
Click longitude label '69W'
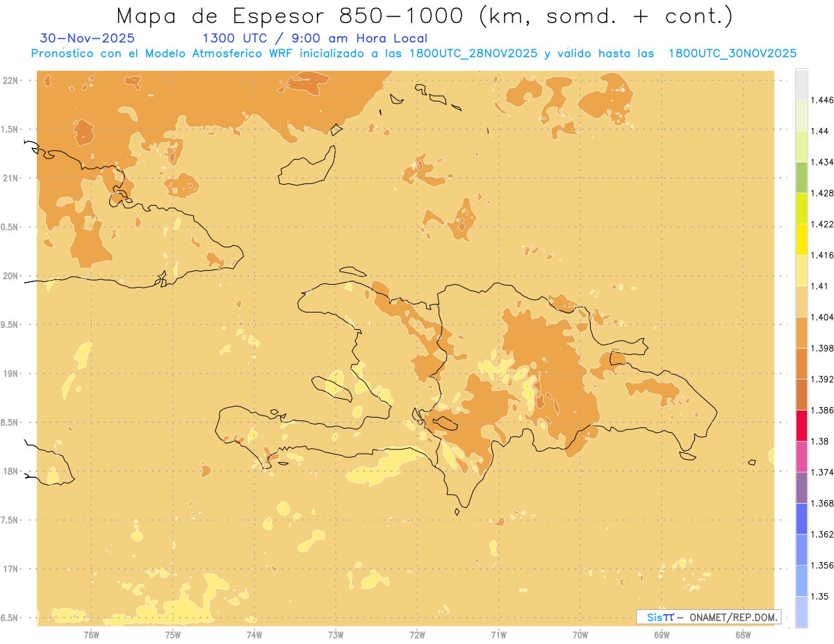662,635
